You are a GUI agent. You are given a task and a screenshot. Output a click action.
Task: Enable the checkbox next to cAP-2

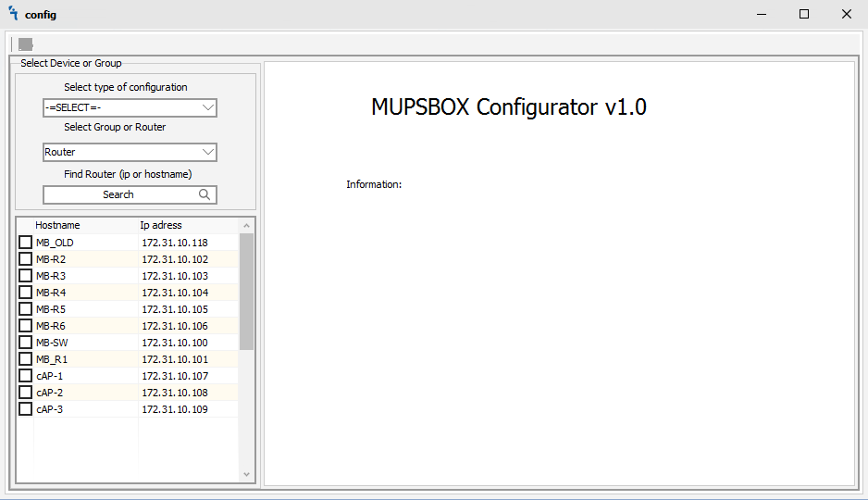coord(26,393)
